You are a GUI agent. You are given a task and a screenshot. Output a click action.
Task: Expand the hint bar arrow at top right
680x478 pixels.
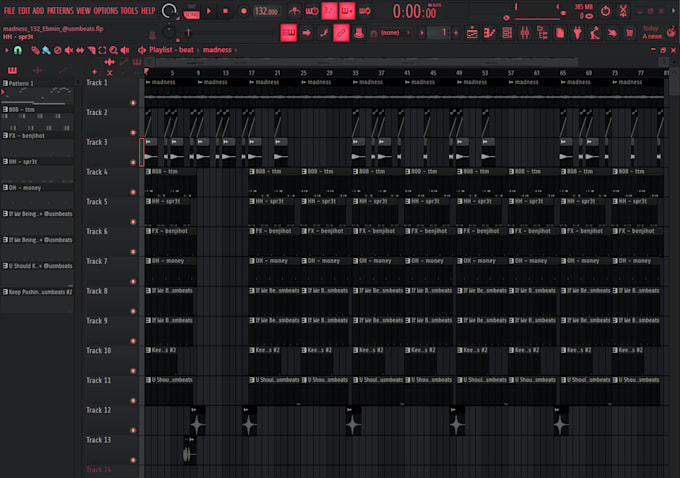(x=673, y=11)
